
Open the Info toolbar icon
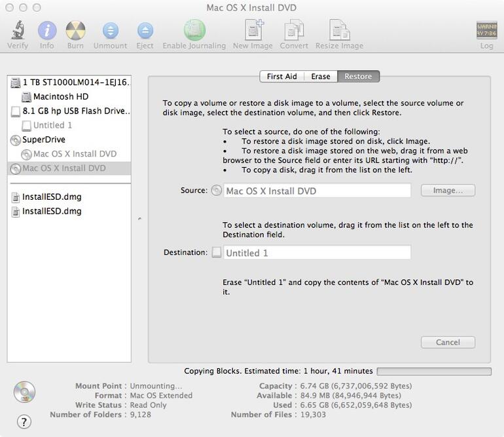coord(47,31)
